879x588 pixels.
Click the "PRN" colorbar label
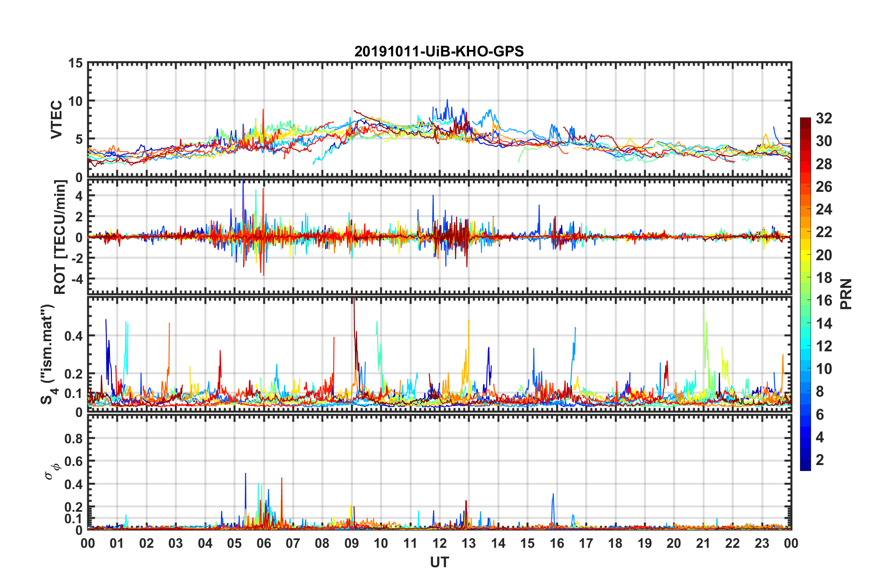click(846, 294)
